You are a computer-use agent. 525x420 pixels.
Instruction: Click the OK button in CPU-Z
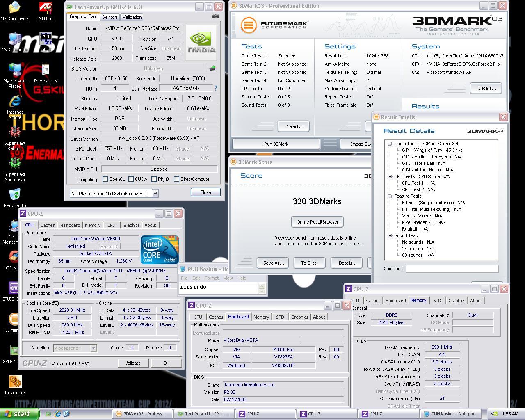click(166, 363)
